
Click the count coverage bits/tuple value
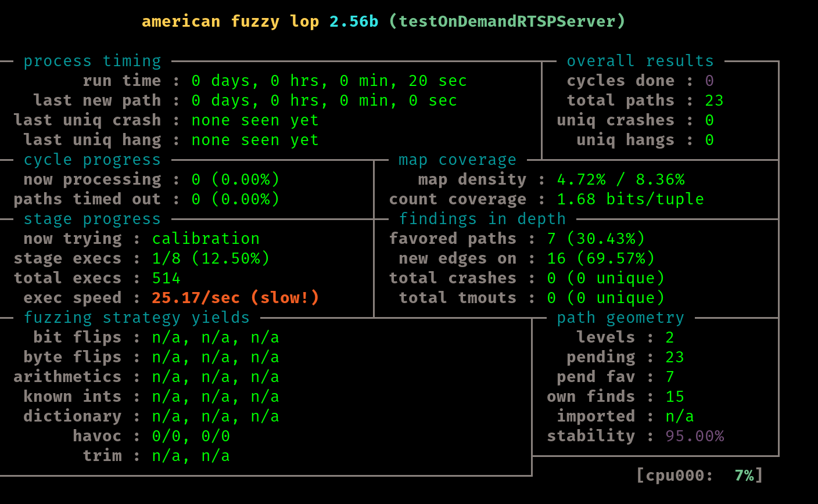630,199
